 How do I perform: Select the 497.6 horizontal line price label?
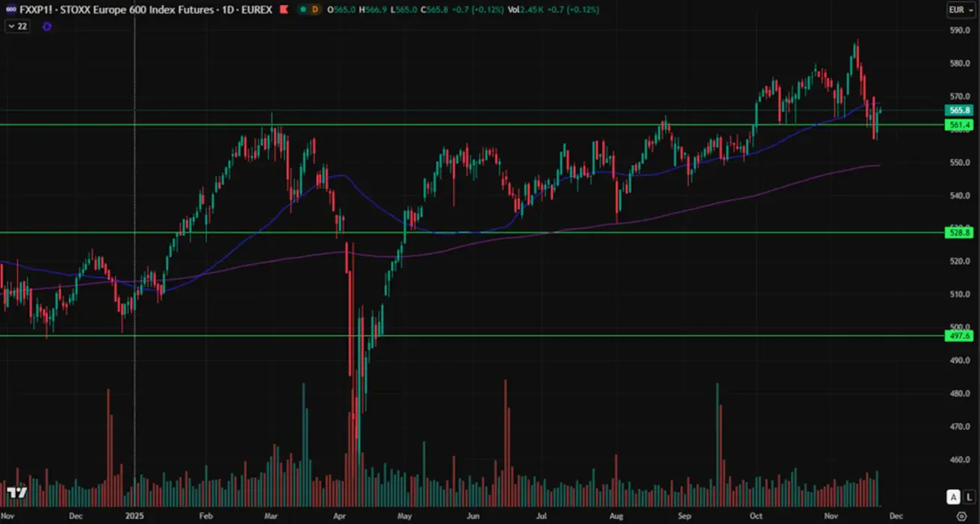pos(958,336)
